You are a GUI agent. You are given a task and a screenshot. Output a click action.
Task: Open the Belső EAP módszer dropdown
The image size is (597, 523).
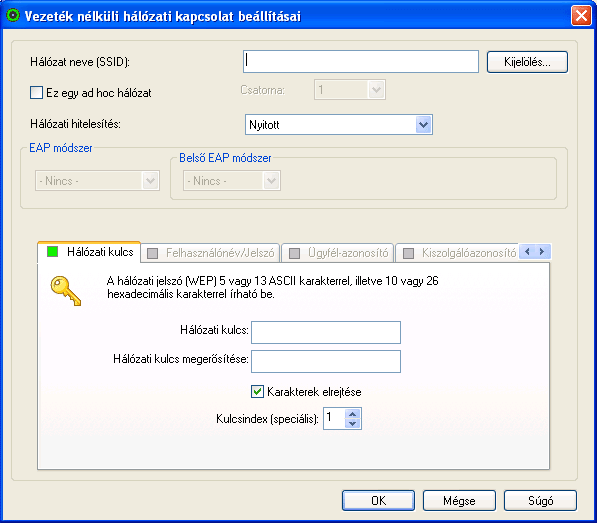point(271,180)
